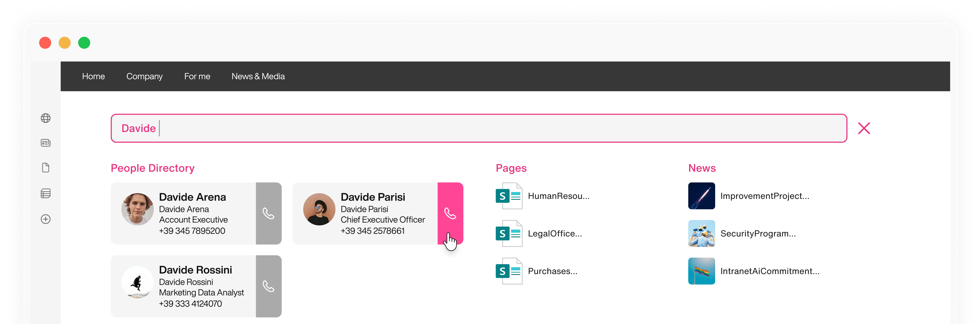Click the Marketing Data Analyst job title

coord(202,293)
